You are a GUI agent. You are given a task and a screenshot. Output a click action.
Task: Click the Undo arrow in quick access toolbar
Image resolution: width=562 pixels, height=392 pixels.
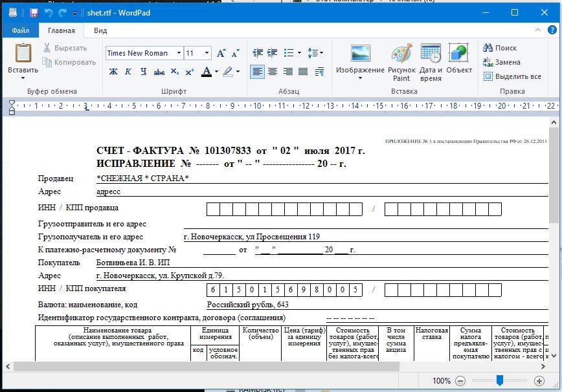[x=49, y=13]
